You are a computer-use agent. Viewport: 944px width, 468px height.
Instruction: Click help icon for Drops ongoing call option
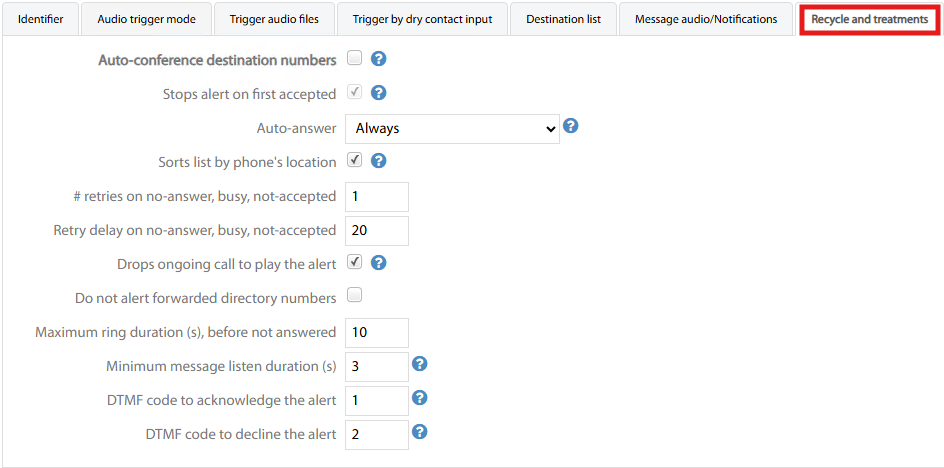[378, 263]
